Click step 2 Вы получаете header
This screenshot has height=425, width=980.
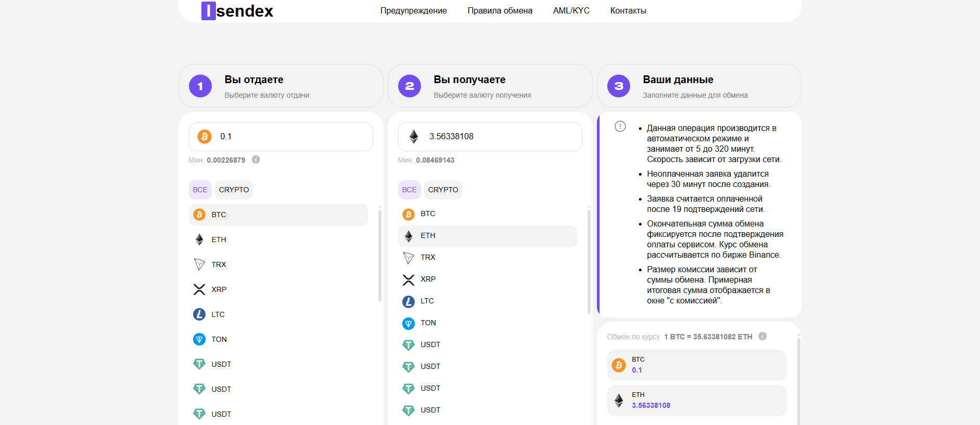tap(490, 86)
